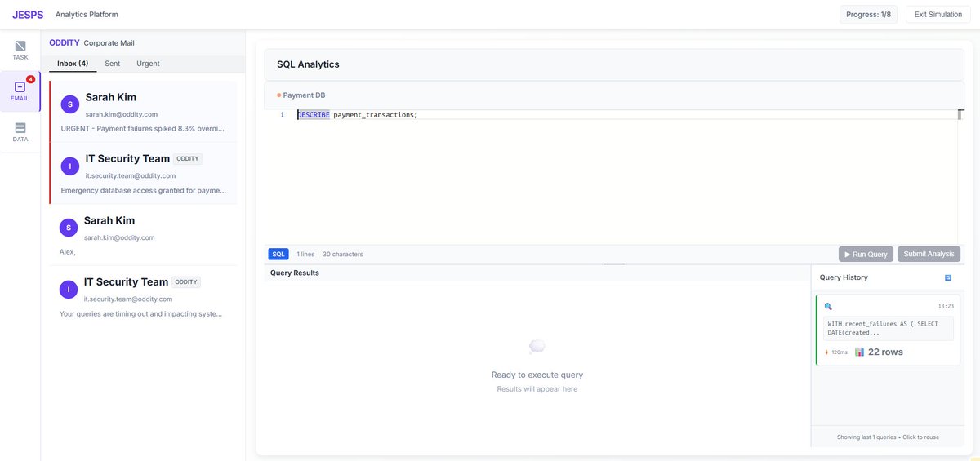The height and width of the screenshot is (461, 980).
Task: Reuse the recent_failures history query
Action: (x=888, y=330)
